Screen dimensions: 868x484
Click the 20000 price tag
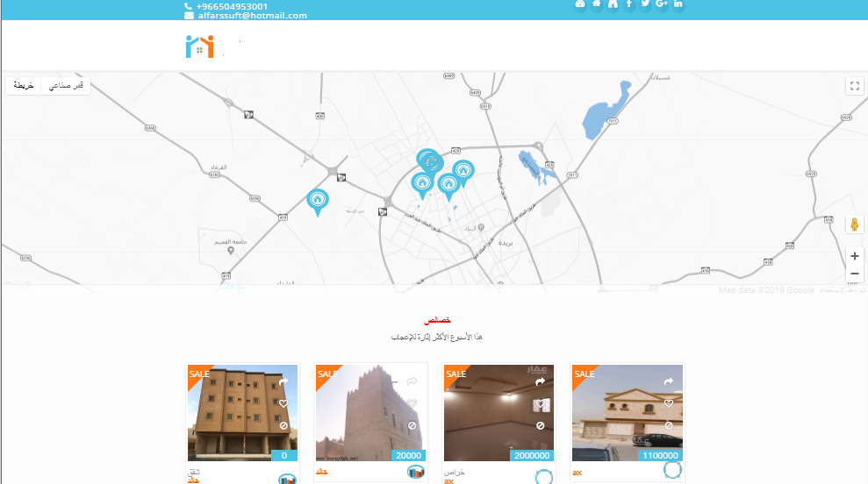coord(409,456)
